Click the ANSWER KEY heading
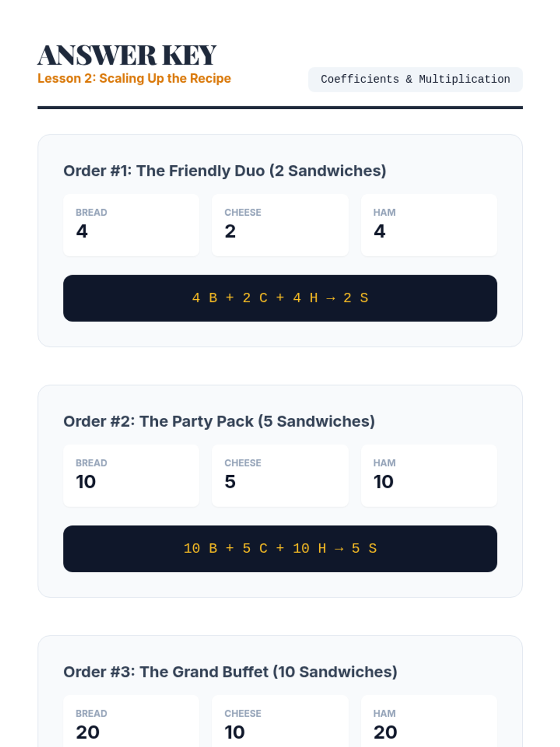560x747 pixels. coord(127,55)
